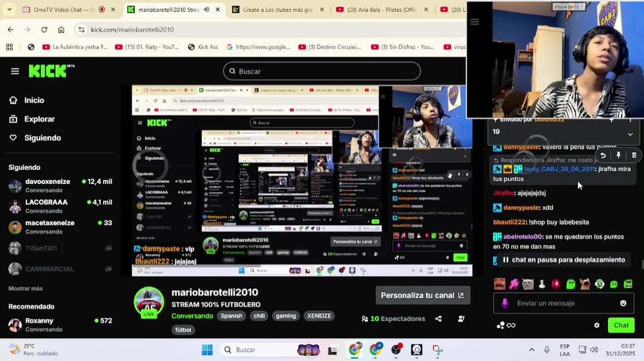The width and height of the screenshot is (644, 361).
Task: Open the LACOBRAAA followed channel
Action: pyautogui.click(x=60, y=206)
